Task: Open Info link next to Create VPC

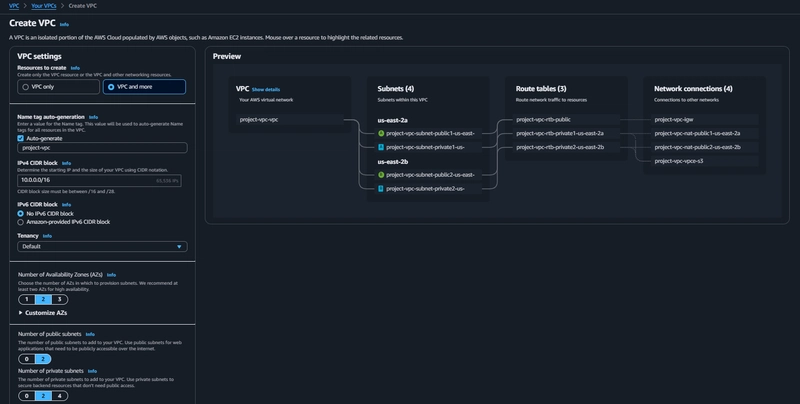Action: (x=64, y=24)
